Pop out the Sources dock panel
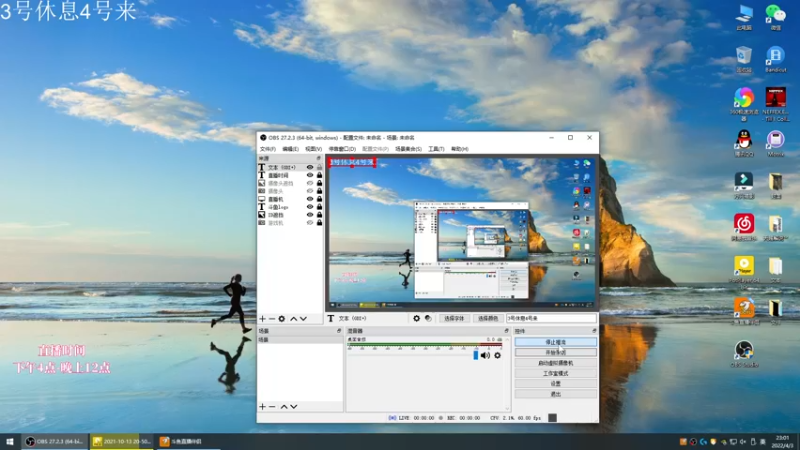800x450 pixels. click(x=318, y=159)
